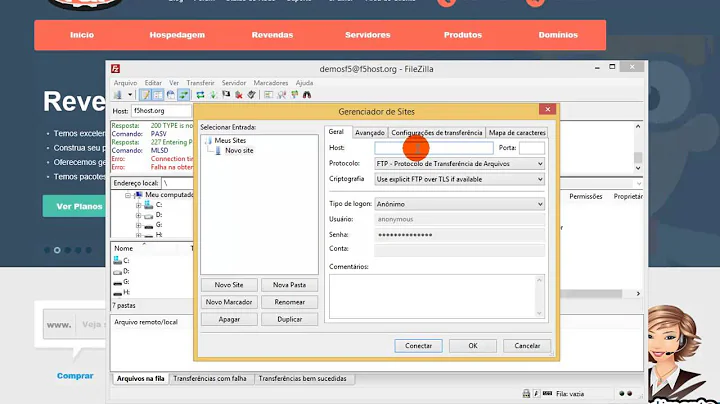The height and width of the screenshot is (404, 720).
Task: Open the Editar menu
Action: pos(153,83)
